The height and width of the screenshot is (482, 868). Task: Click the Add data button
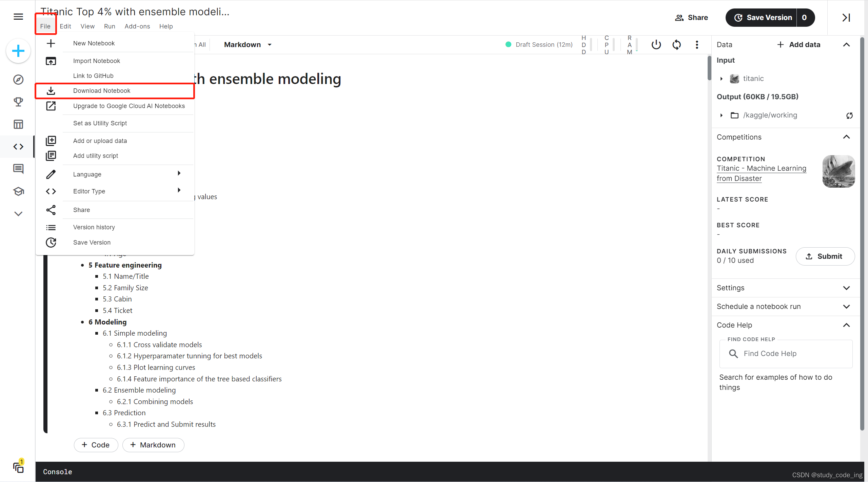point(798,45)
